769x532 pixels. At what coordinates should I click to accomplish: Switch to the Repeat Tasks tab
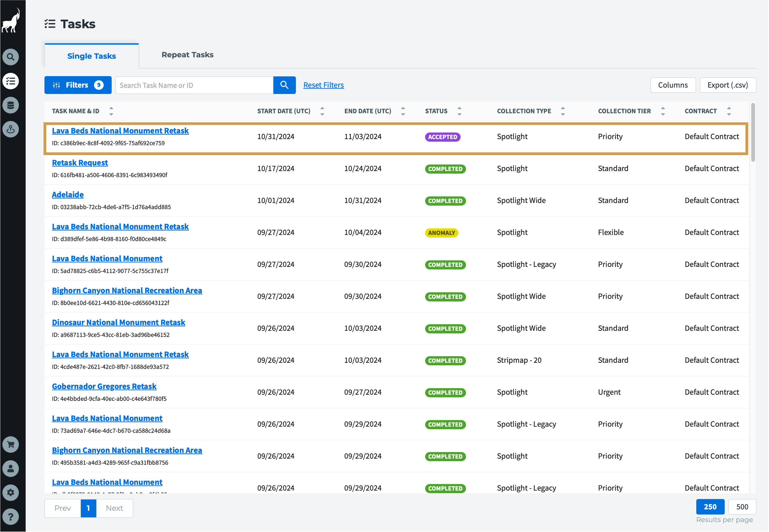[x=188, y=55]
